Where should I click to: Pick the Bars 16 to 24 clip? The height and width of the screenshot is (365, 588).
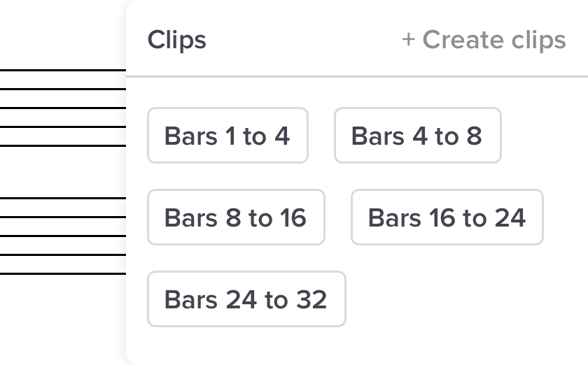click(447, 217)
